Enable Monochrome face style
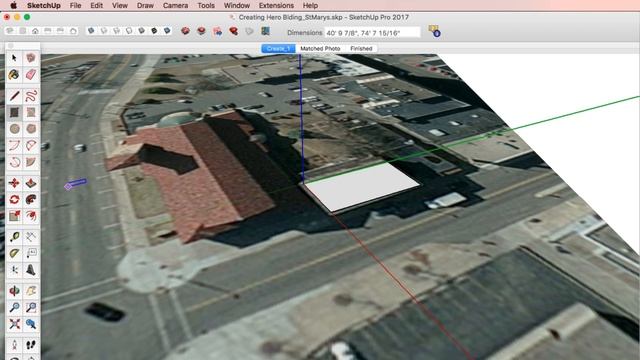This screenshot has height=360, width=640. (x=167, y=31)
